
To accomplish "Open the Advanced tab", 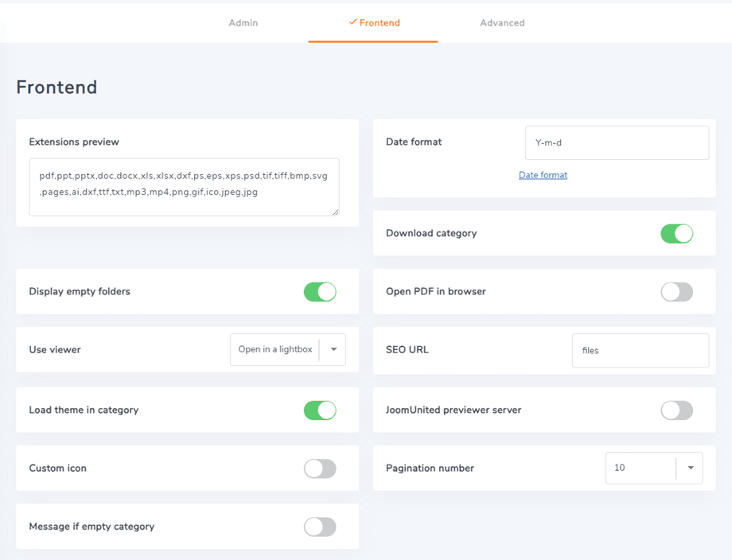I will pos(502,23).
